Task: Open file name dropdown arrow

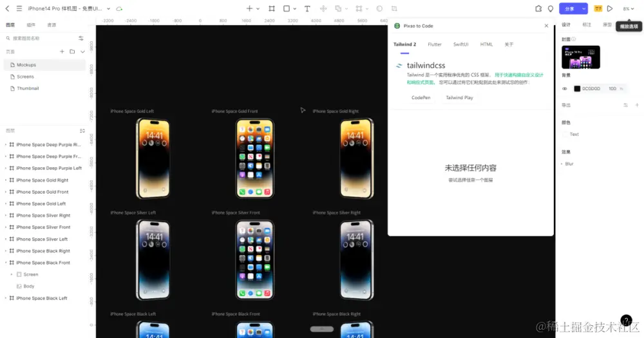Action: point(108,8)
